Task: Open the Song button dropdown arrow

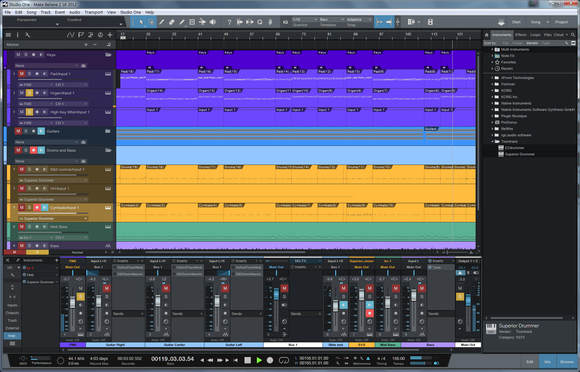Action: point(547,22)
